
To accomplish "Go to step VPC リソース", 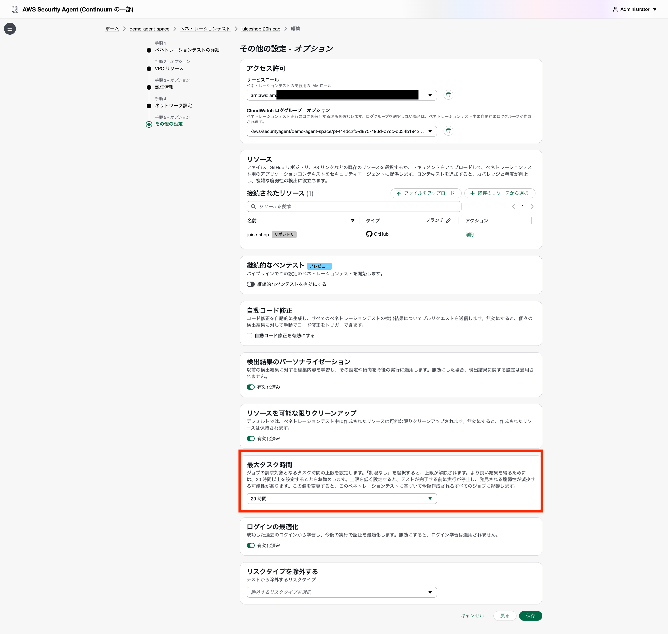I will [x=169, y=68].
